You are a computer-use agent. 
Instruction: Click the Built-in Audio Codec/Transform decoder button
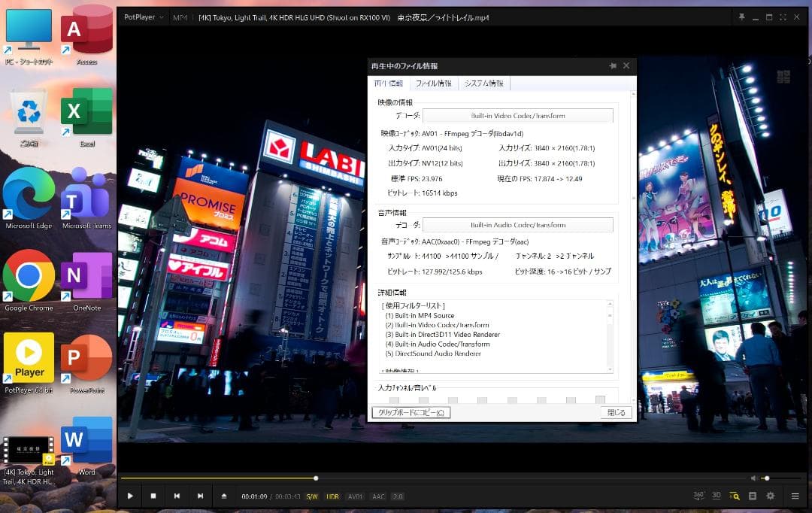coord(518,225)
